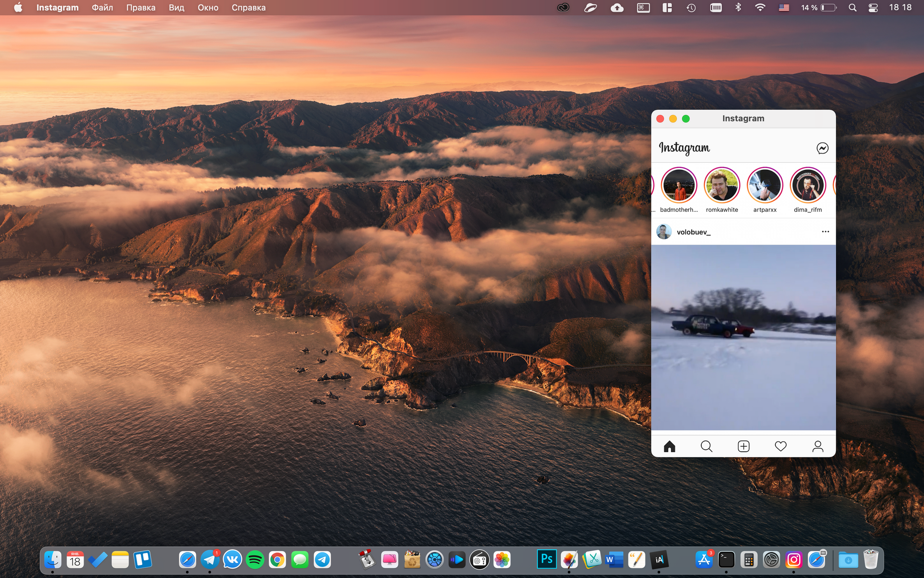Switch input source via US flag
This screenshot has height=578, width=924.
784,7
